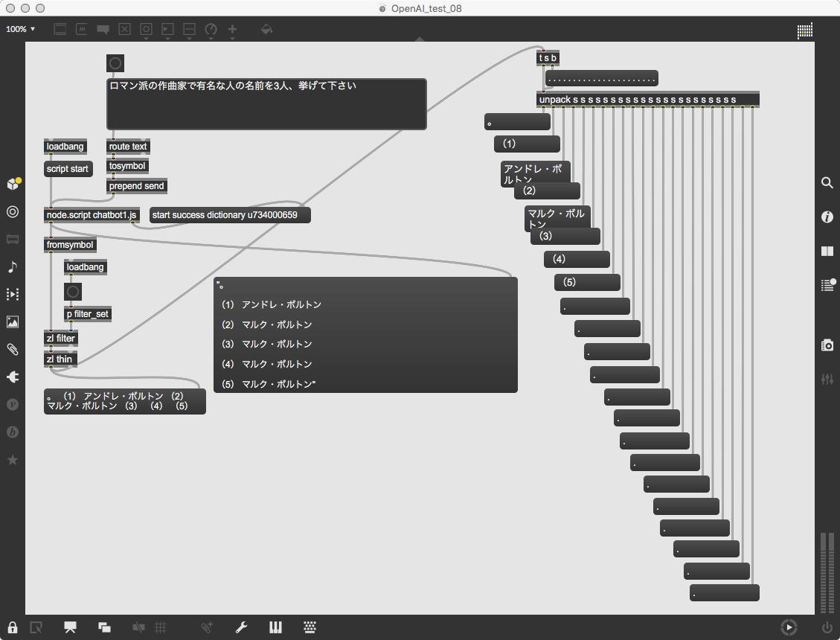Click the search magnifier in right sidebar
The image size is (840, 640).
point(827,183)
